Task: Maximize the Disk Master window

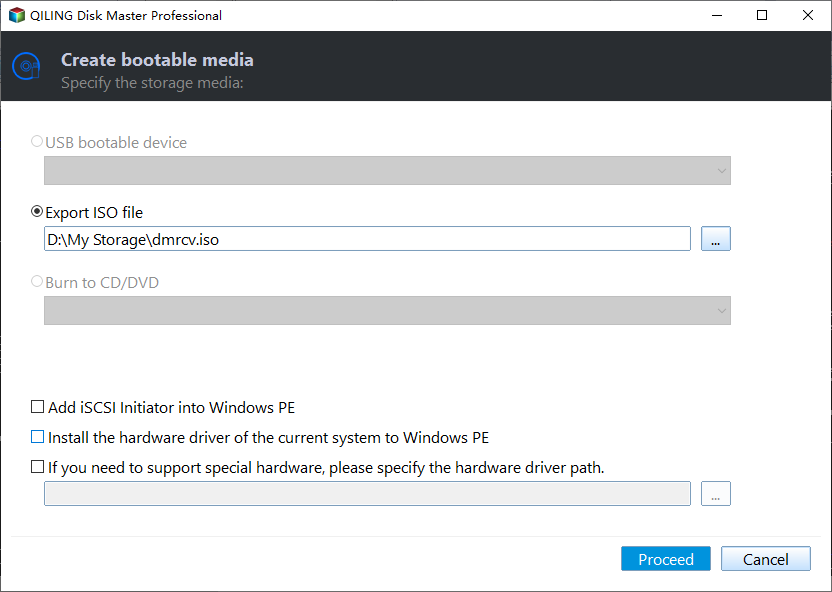Action: [762, 15]
